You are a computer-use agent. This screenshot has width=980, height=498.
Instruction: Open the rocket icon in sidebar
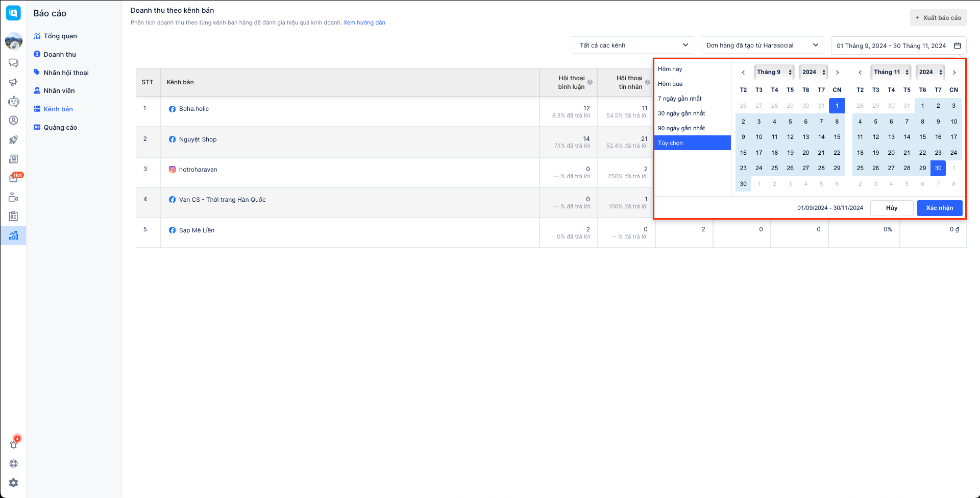point(14,140)
